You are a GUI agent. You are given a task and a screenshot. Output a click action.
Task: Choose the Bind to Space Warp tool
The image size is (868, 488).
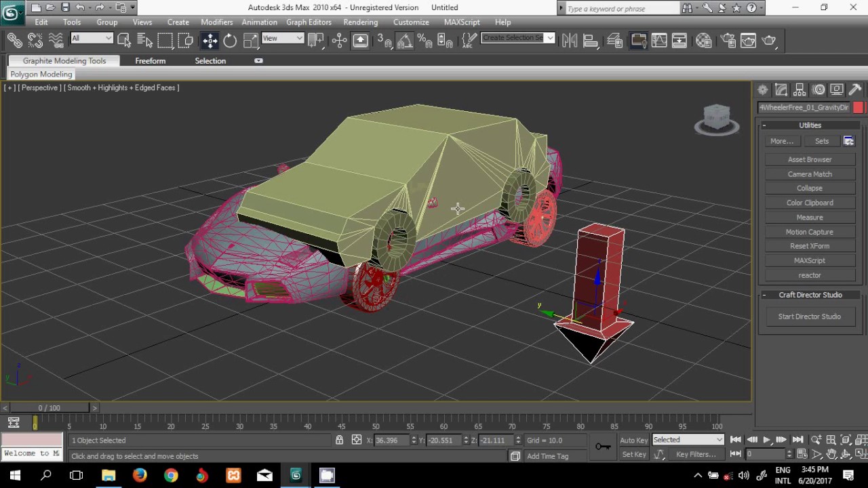point(56,41)
